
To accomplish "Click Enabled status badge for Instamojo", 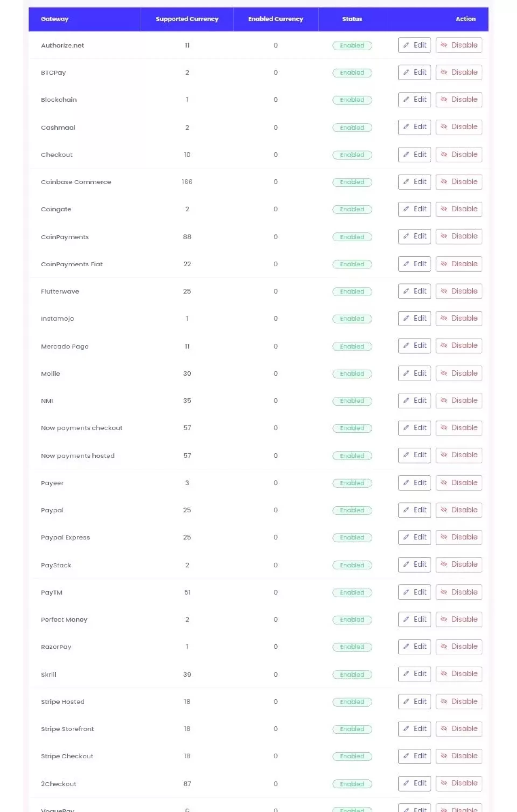I will tap(352, 319).
